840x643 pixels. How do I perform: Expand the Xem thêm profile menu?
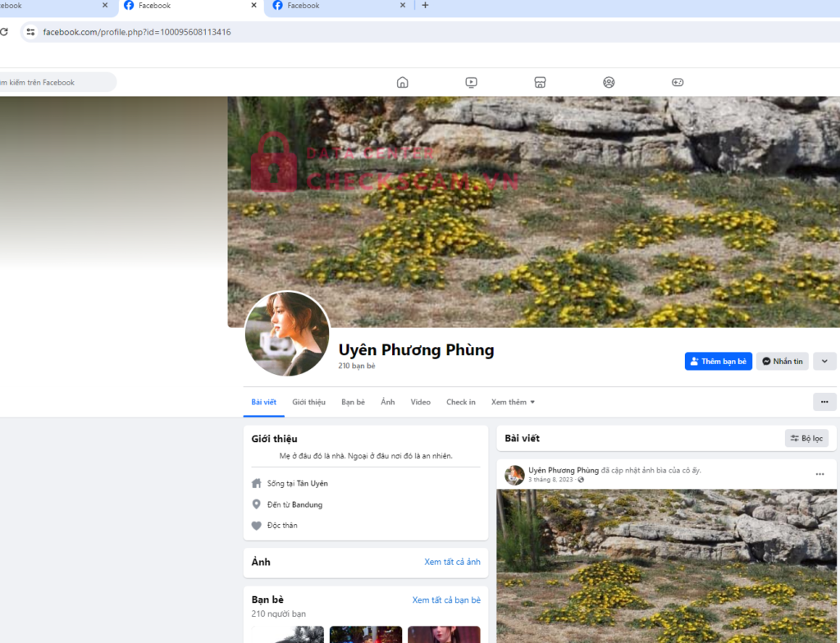[x=513, y=402]
